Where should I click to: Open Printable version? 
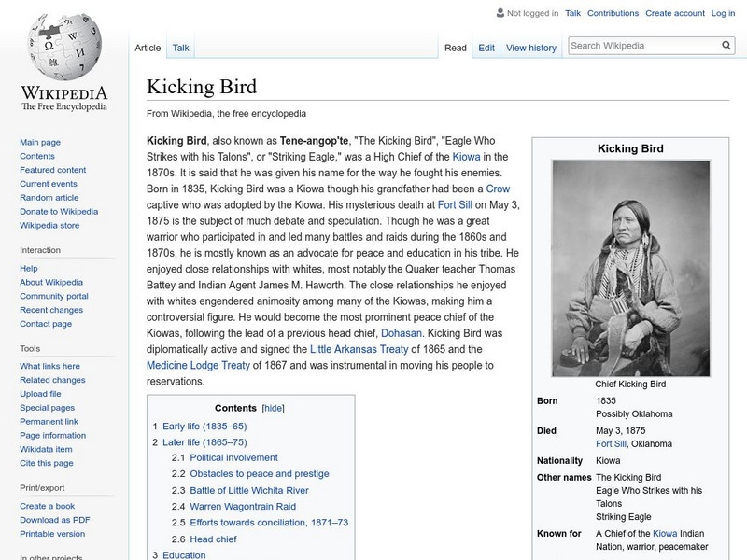[x=52, y=533]
